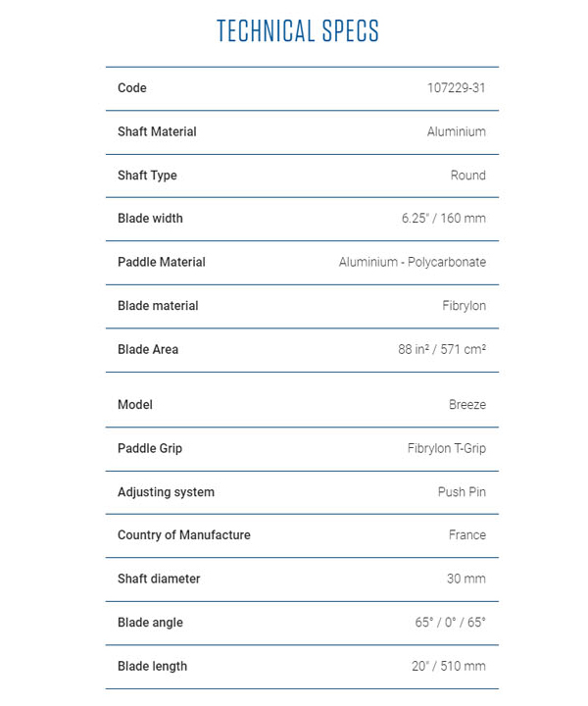Click the Blade Area value 88 in²

click(x=442, y=349)
